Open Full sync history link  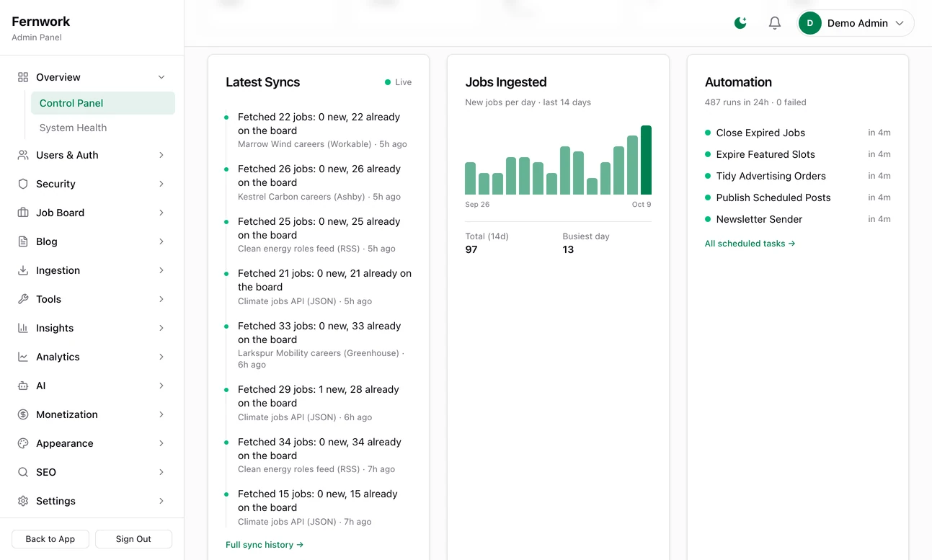265,545
